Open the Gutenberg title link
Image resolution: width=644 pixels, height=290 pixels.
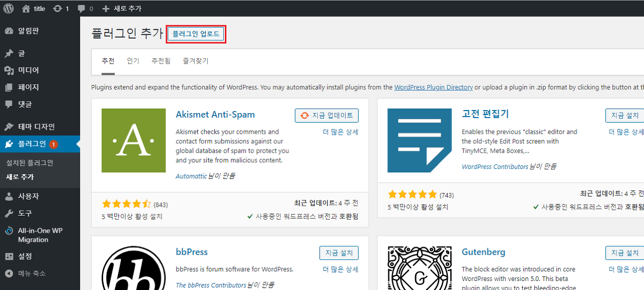[484, 252]
